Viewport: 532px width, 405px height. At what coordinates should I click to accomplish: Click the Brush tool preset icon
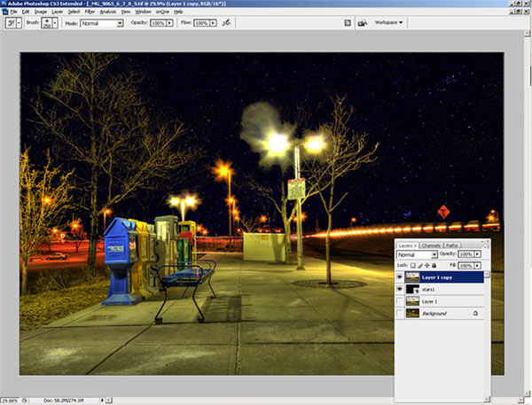tap(12, 22)
